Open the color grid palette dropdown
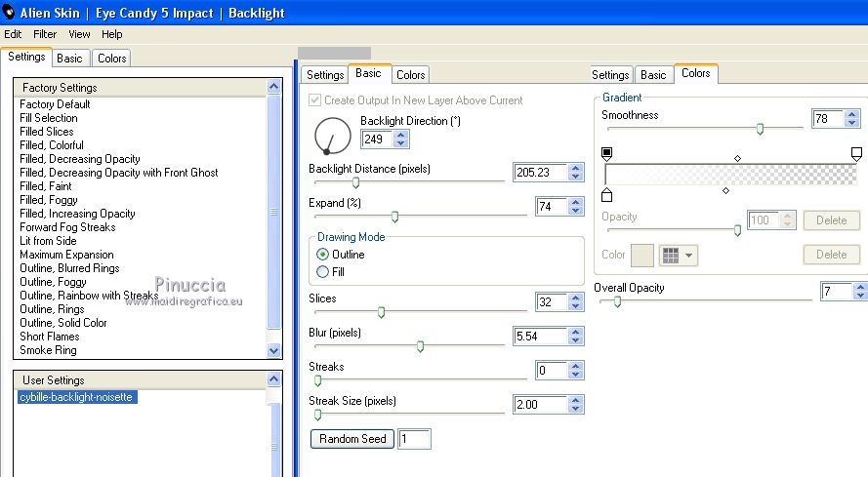This screenshot has width=868, height=477. 679,256
